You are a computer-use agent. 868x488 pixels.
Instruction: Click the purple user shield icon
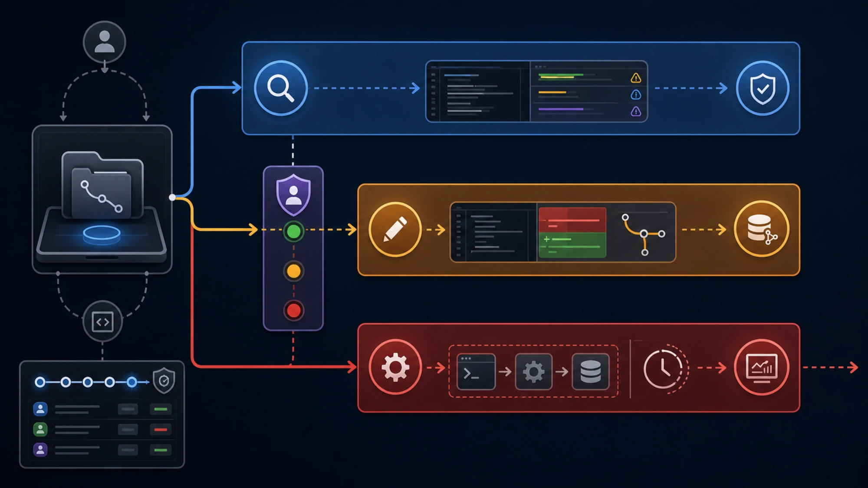tap(293, 195)
